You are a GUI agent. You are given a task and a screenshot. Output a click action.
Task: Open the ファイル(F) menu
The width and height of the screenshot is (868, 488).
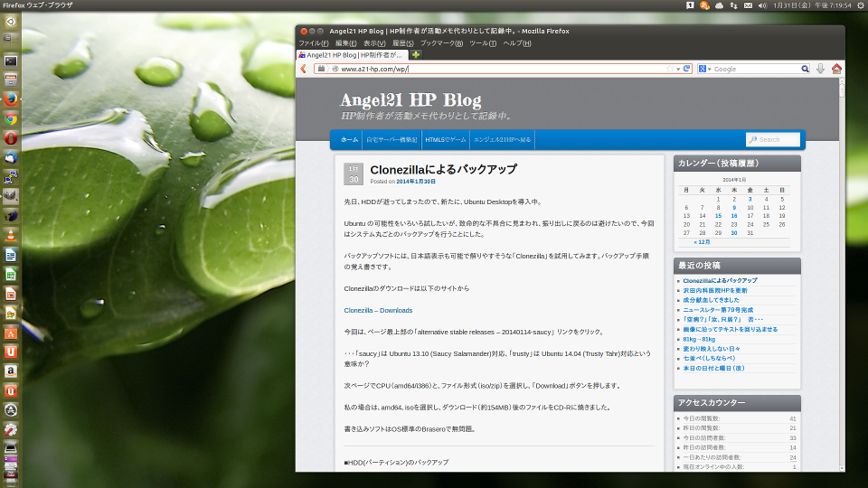pos(314,43)
